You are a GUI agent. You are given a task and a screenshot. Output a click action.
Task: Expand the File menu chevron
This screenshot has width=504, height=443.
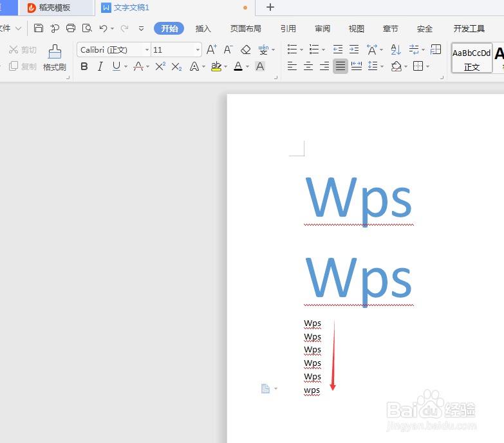tap(18, 28)
